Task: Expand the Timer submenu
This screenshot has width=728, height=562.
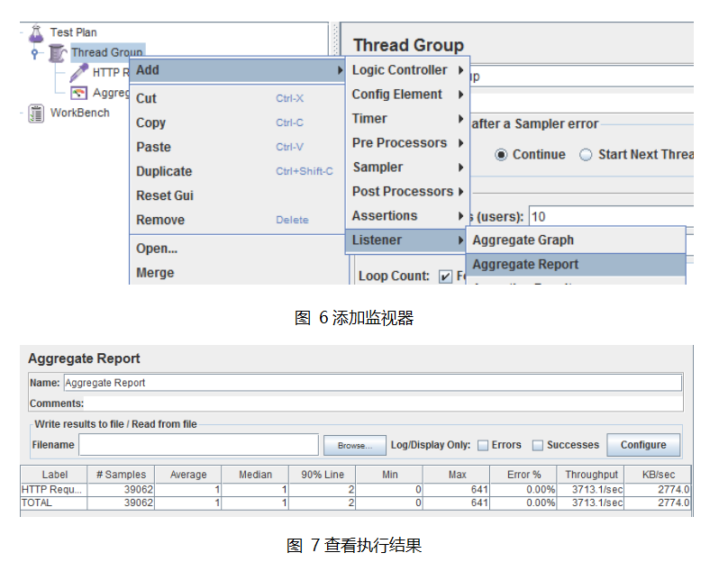Action: tap(407, 119)
